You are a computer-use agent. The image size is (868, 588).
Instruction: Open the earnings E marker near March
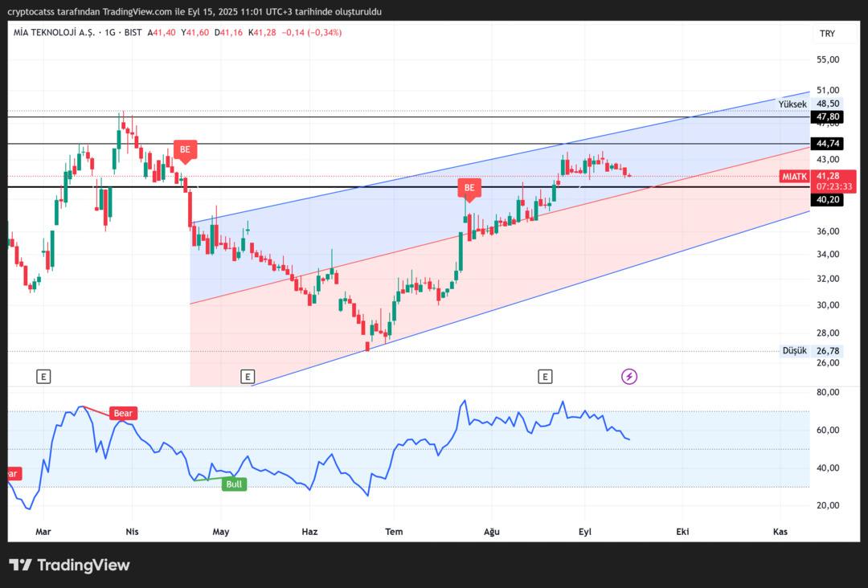(x=43, y=377)
